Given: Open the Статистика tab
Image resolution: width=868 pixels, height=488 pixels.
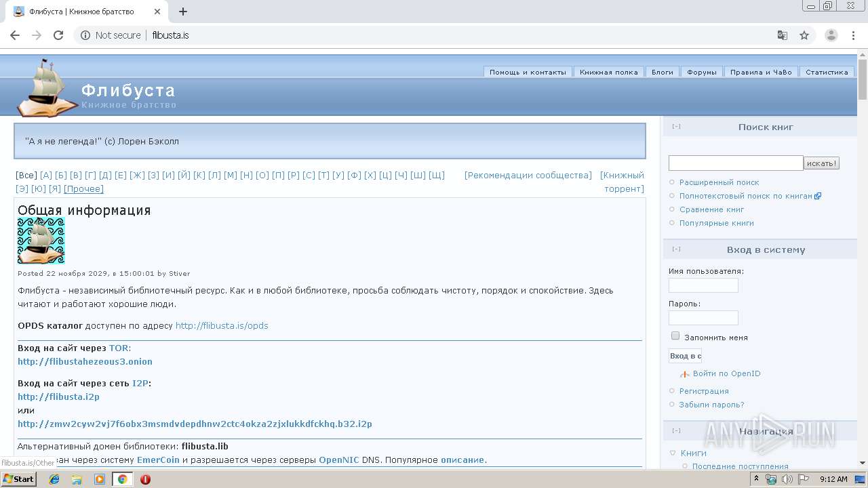Looking at the screenshot, I should pos(827,72).
